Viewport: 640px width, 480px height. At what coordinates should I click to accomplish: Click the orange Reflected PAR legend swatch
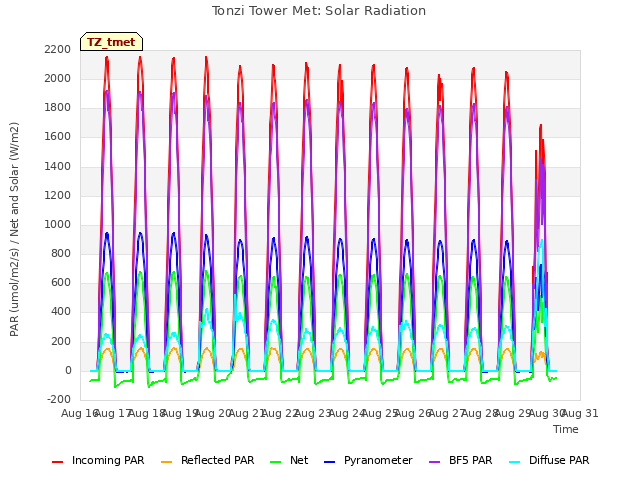167,462
